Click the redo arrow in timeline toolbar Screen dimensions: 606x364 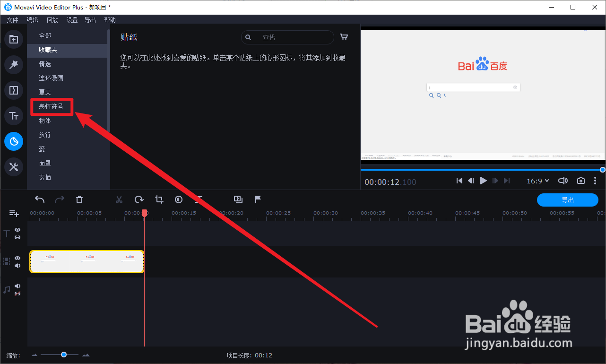coord(60,199)
